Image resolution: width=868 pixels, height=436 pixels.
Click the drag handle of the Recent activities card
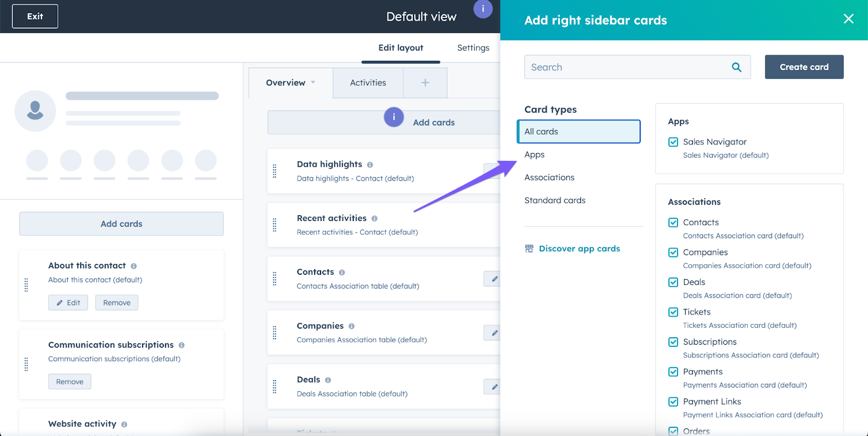275,225
